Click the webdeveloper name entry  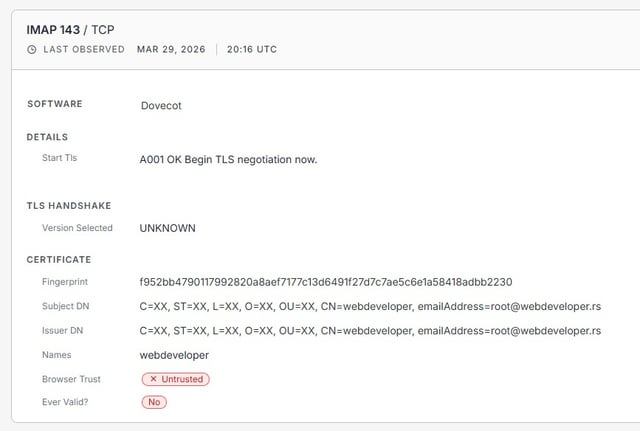[x=174, y=355]
